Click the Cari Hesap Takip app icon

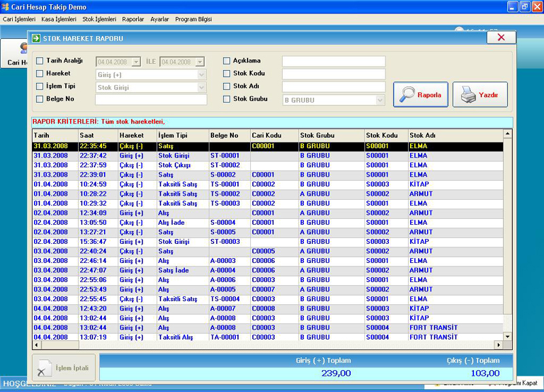coord(5,6)
